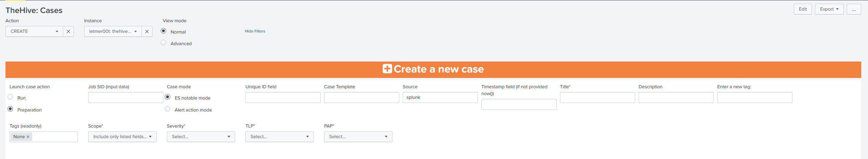Click the plus icon in Create a new case banner
The height and width of the screenshot is (159, 868).
tap(387, 69)
